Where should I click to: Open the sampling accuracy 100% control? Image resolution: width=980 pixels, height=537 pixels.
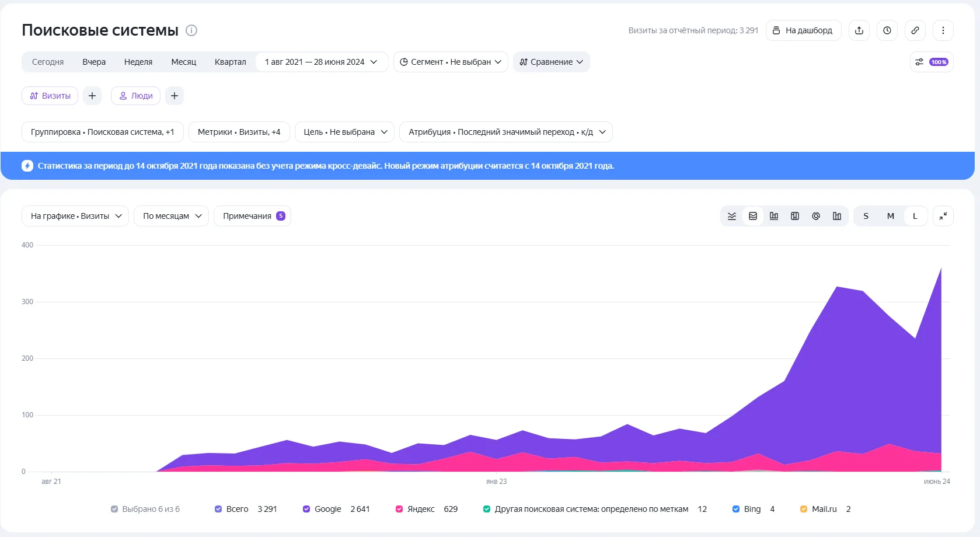932,62
